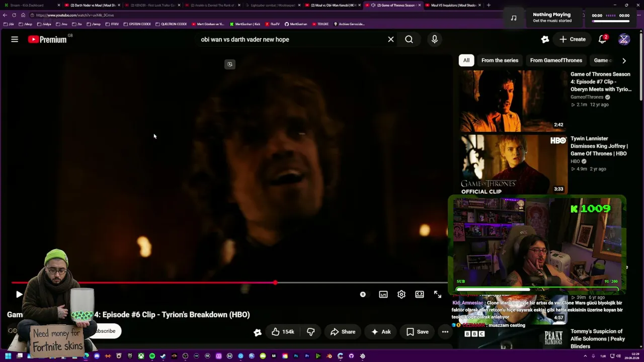Adjust the Nothing Playing music progress bar
This screenshot has height=362, width=644.
(x=610, y=21)
